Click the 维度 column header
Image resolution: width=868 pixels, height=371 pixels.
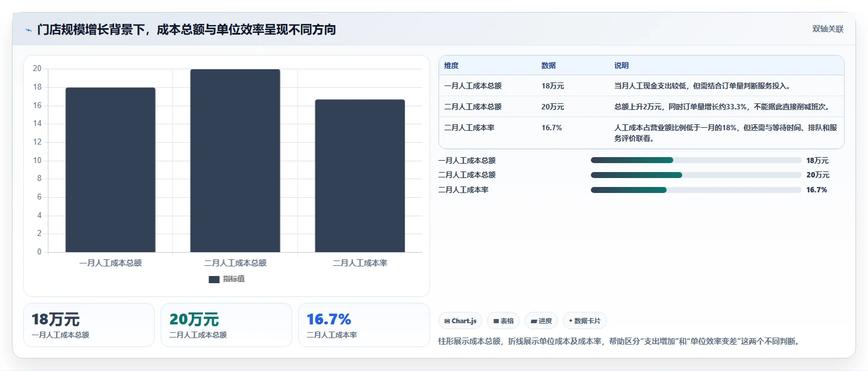click(452, 66)
